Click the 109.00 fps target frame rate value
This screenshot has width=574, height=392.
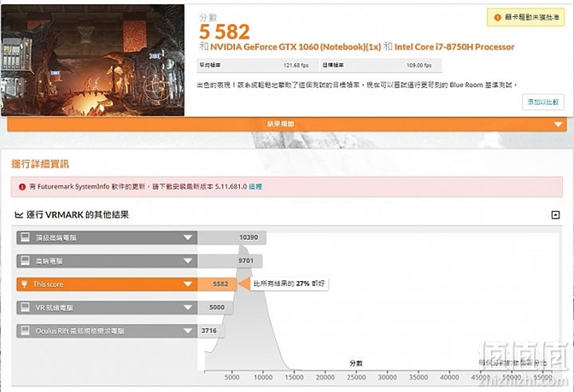tap(419, 65)
